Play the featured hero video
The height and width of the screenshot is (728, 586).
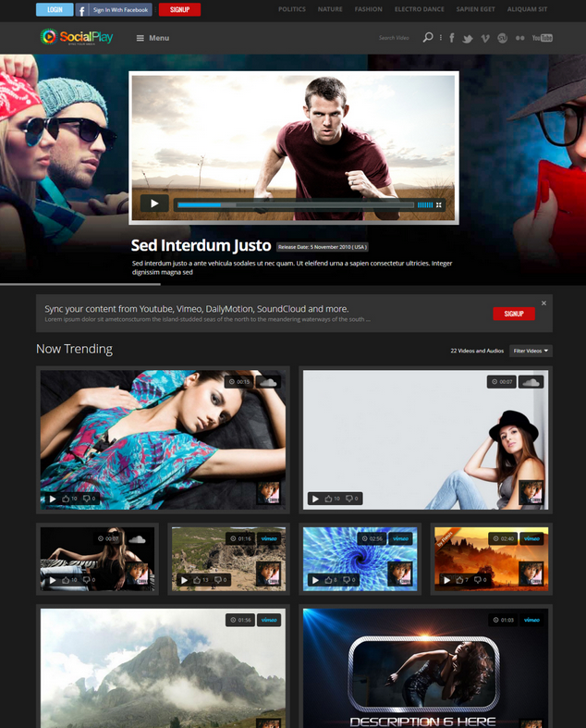(x=154, y=204)
